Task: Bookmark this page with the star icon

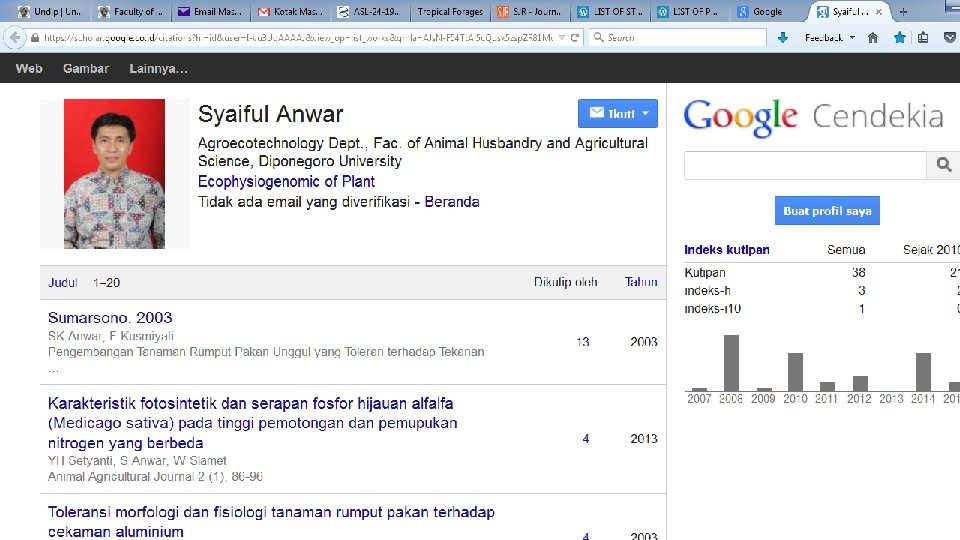Action: tap(899, 38)
